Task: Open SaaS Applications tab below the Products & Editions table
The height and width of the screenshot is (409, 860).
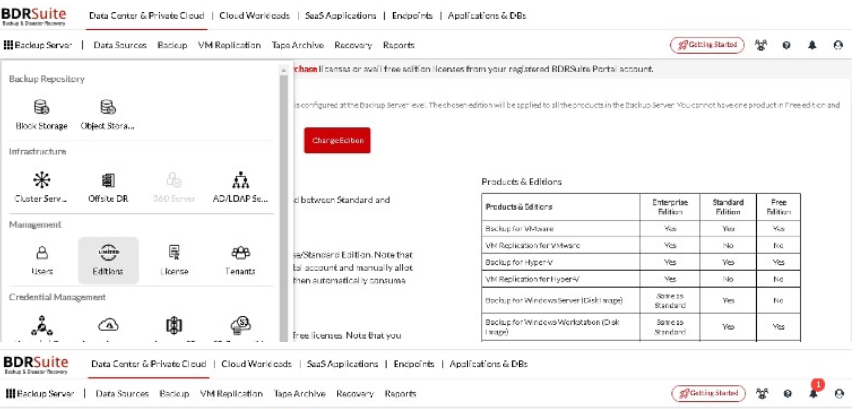Action: [x=342, y=363]
